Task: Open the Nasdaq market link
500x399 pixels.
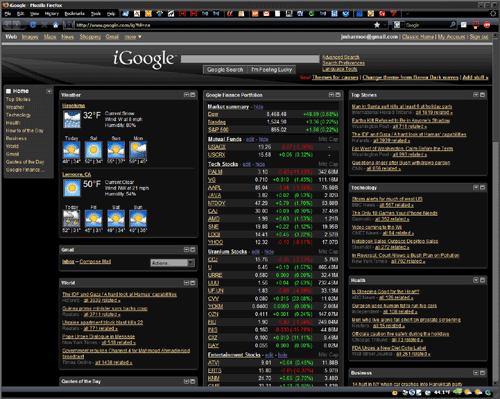Action: coord(217,122)
